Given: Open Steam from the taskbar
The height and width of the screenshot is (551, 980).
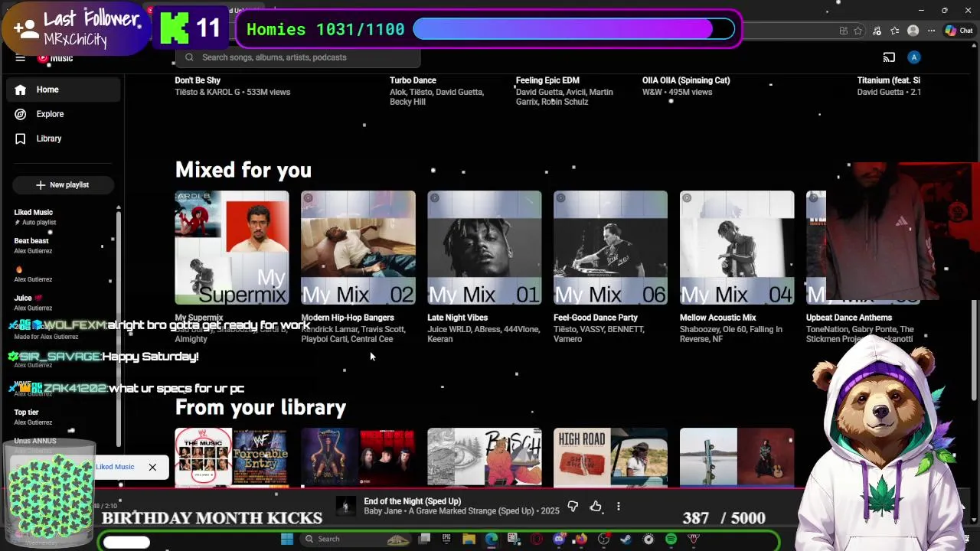Looking at the screenshot, I should tap(626, 539).
